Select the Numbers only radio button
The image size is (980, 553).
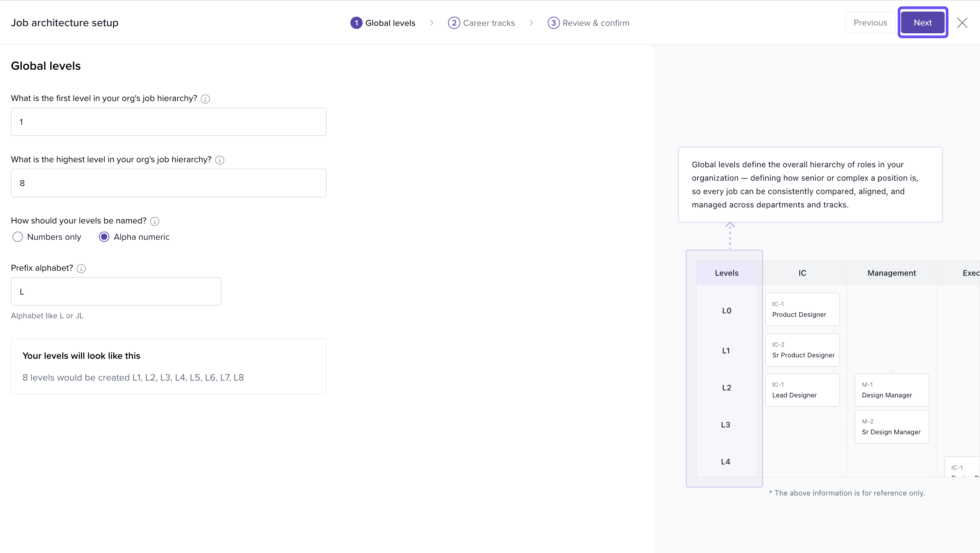17,237
